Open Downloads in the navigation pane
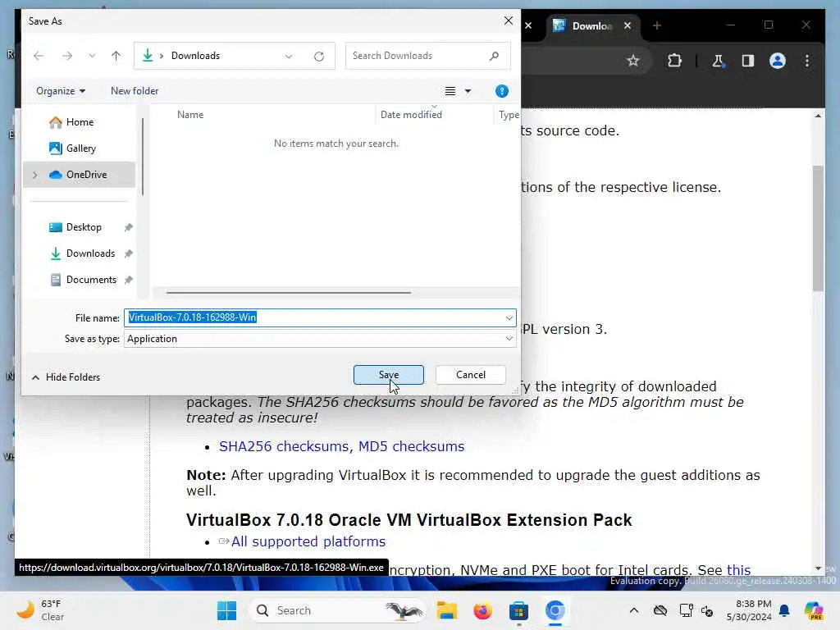Image resolution: width=840 pixels, height=630 pixels. pos(80,253)
